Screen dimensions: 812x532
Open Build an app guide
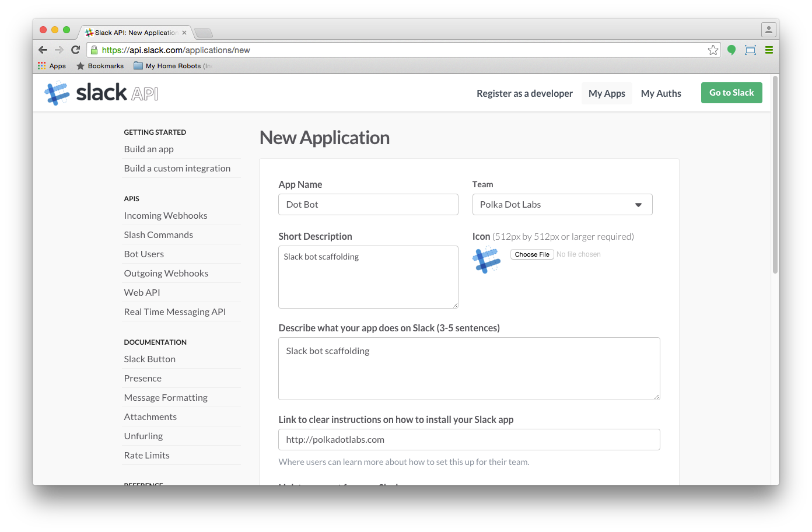click(x=149, y=149)
